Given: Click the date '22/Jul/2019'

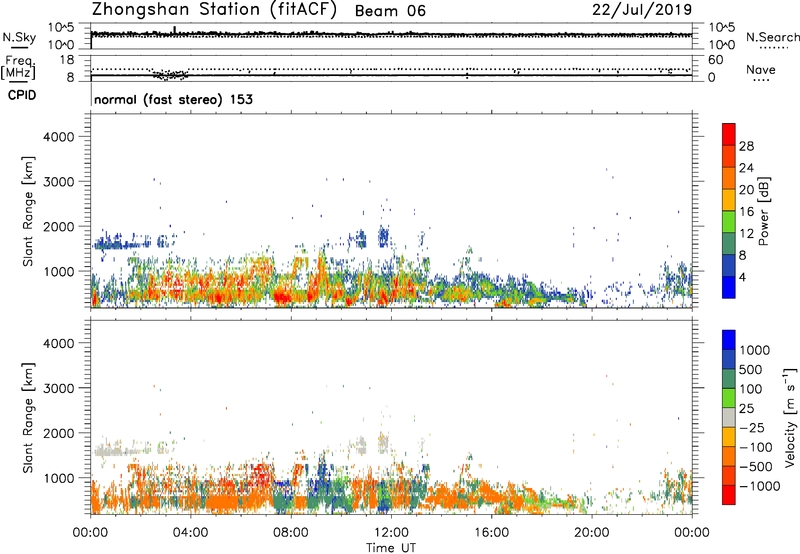Looking at the screenshot, I should pos(642,10).
